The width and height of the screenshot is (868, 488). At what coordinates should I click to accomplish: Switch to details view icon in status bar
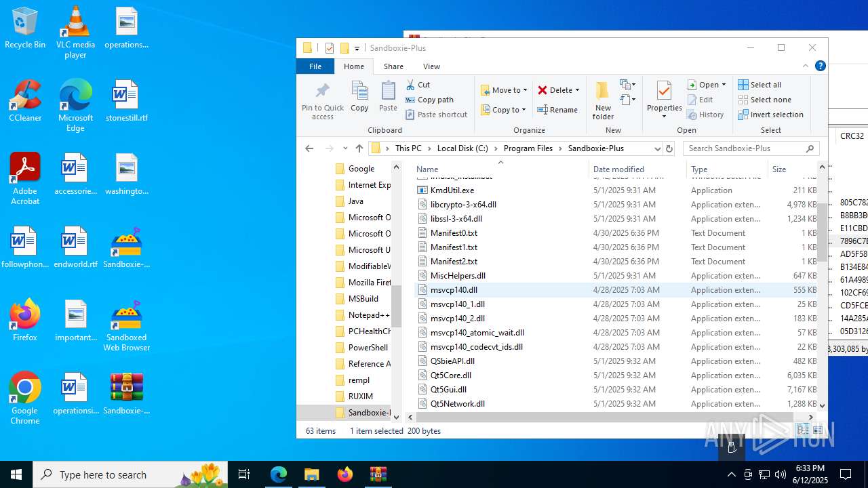[803, 430]
